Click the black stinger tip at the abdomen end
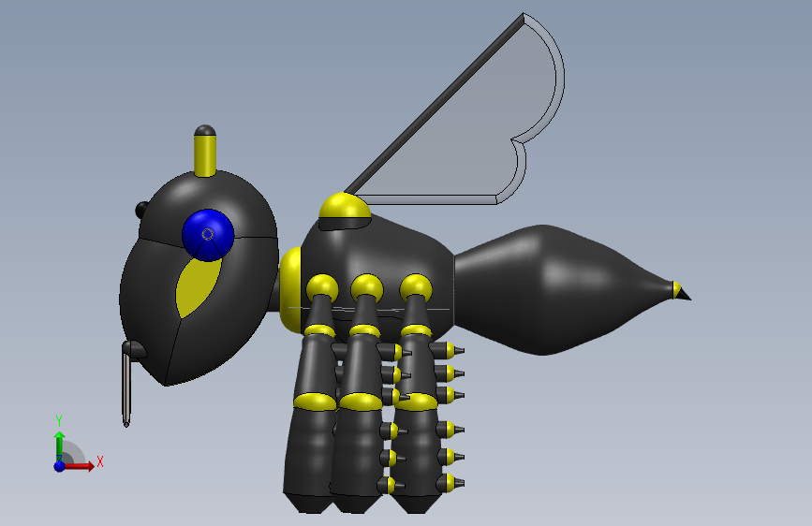 tap(685, 295)
